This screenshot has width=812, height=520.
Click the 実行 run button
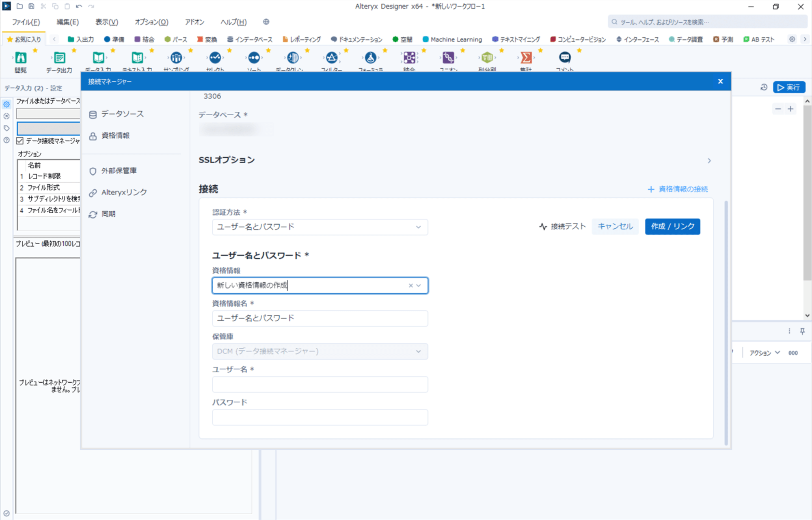point(788,87)
